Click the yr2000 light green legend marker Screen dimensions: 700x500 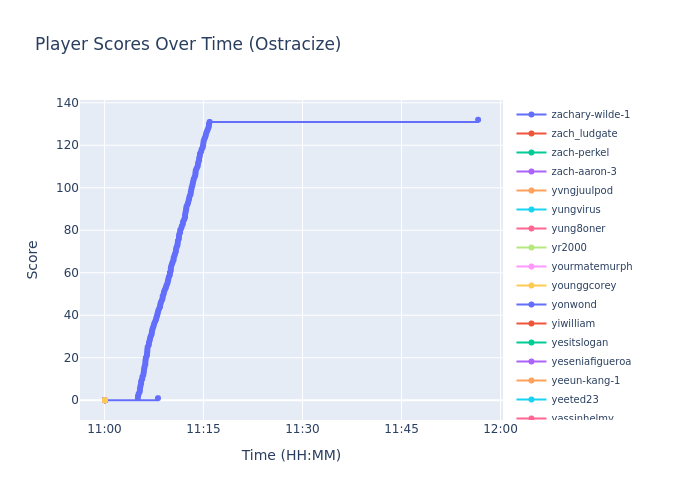point(531,248)
